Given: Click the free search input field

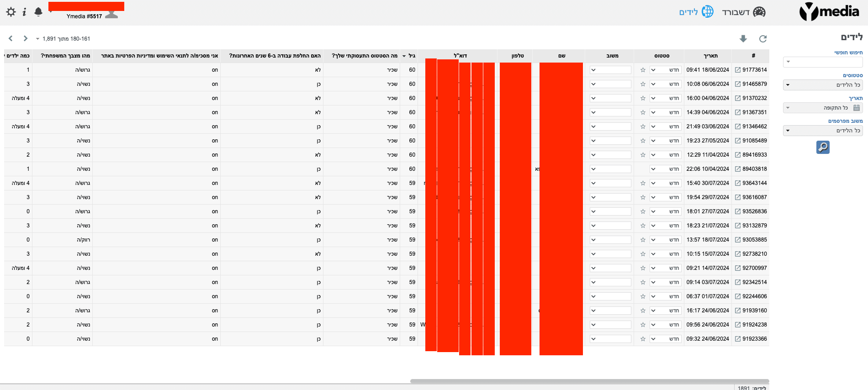Looking at the screenshot, I should pos(823,62).
